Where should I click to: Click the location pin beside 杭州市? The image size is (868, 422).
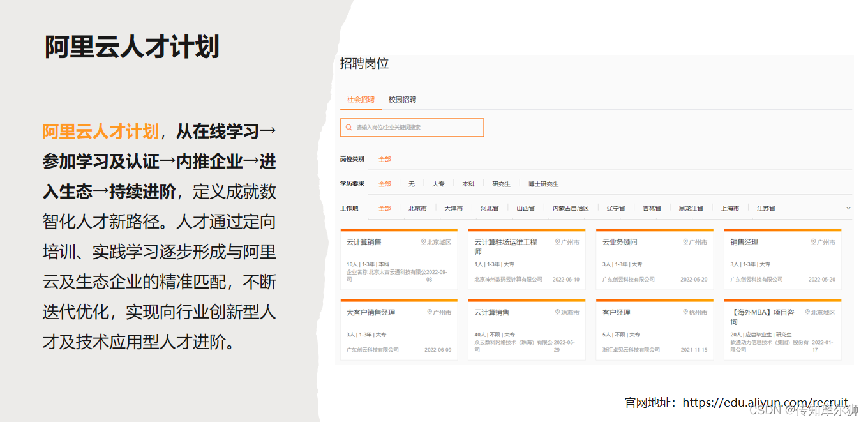pos(685,313)
